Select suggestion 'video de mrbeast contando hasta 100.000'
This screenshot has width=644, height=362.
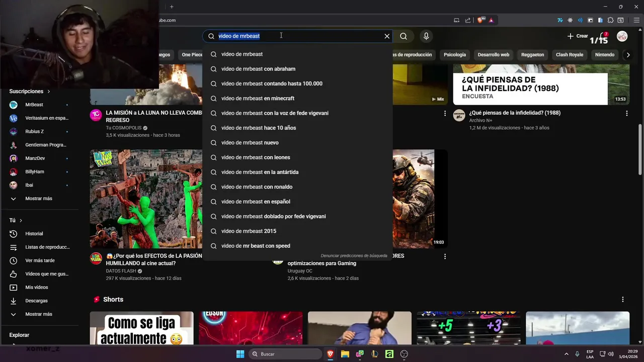tap(297, 83)
